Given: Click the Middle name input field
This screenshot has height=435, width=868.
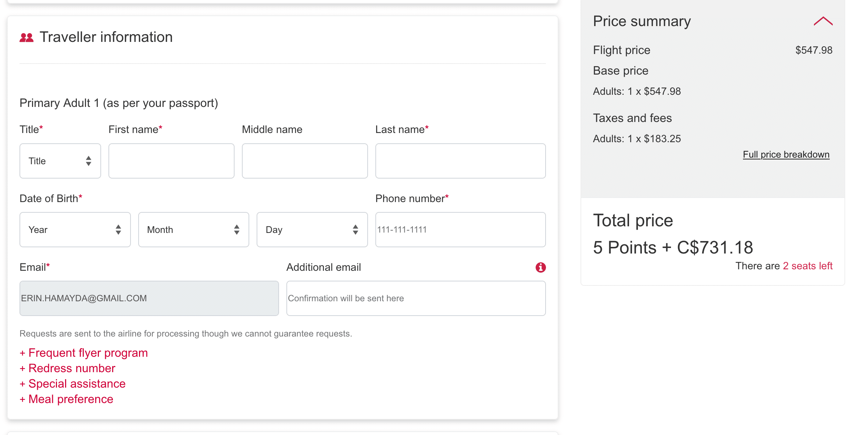Looking at the screenshot, I should coord(304,161).
